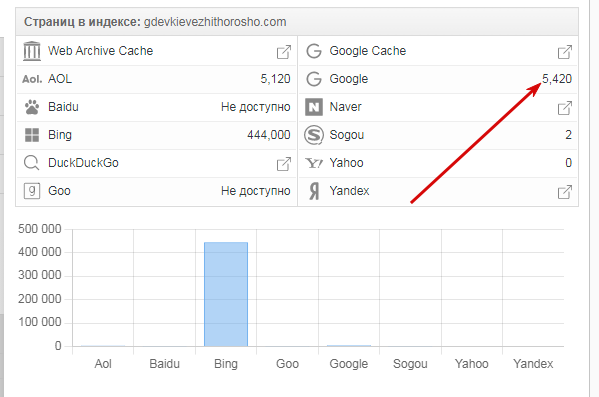
Task: Open Yandex external link icon
Action: 565,192
